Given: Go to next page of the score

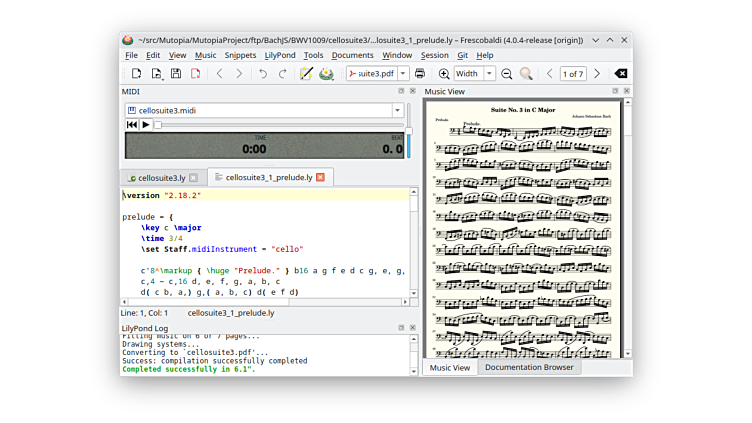Looking at the screenshot, I should point(597,74).
